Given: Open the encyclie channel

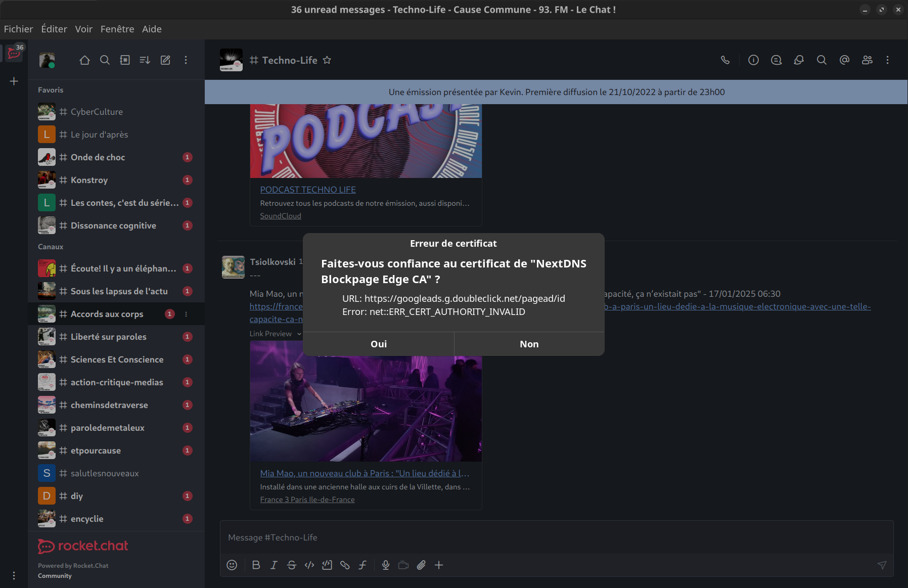Looking at the screenshot, I should [116, 519].
